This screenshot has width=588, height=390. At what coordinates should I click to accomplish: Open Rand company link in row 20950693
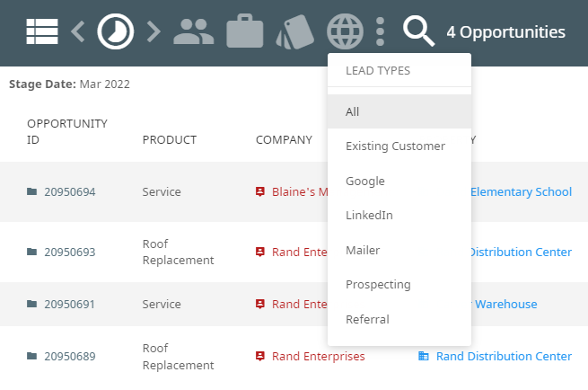[300, 252]
